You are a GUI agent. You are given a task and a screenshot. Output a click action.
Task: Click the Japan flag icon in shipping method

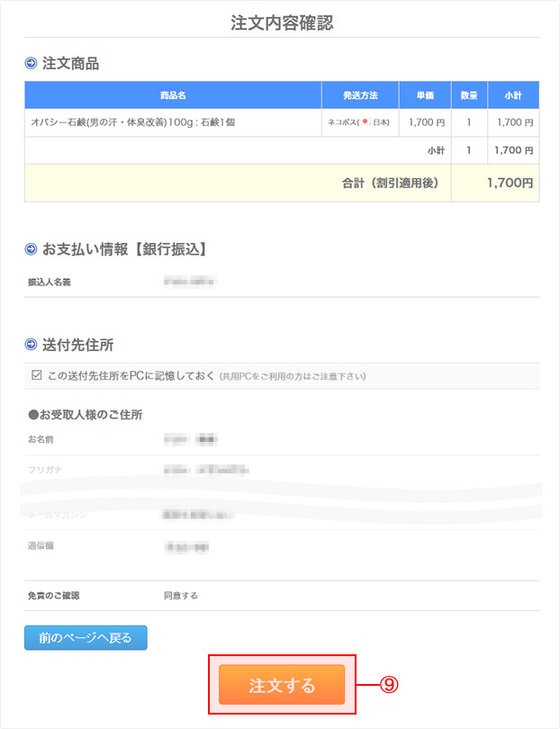366,121
